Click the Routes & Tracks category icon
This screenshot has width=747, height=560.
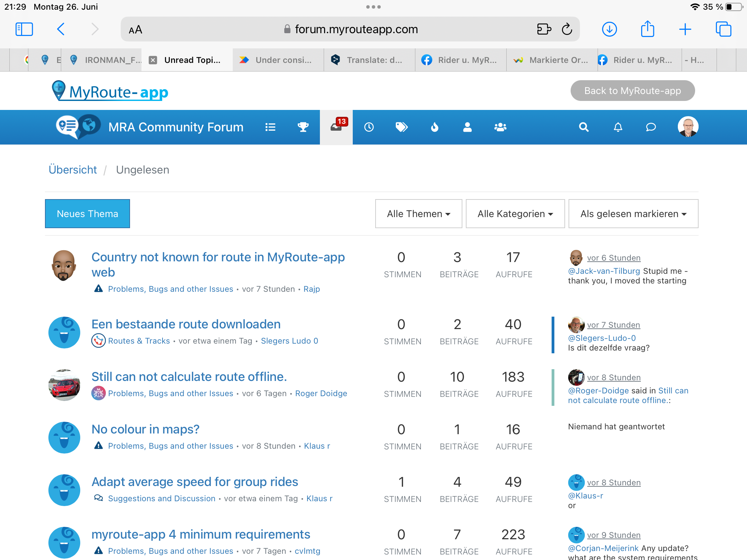99,341
